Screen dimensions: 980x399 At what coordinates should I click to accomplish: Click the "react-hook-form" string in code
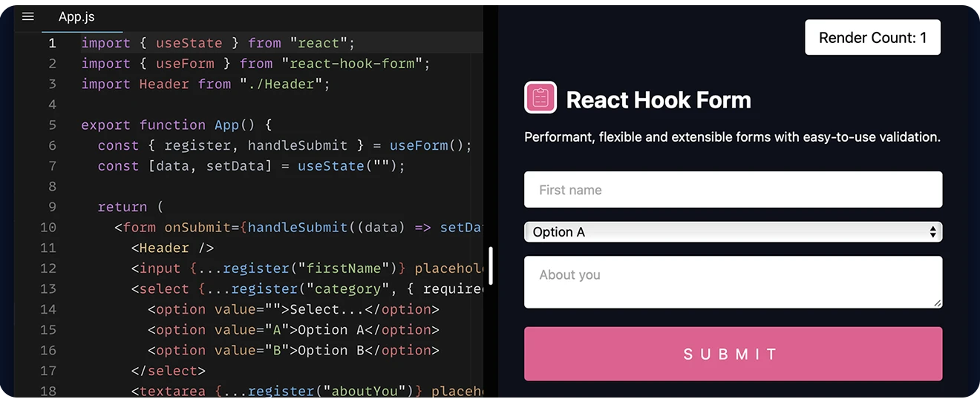click(x=352, y=64)
